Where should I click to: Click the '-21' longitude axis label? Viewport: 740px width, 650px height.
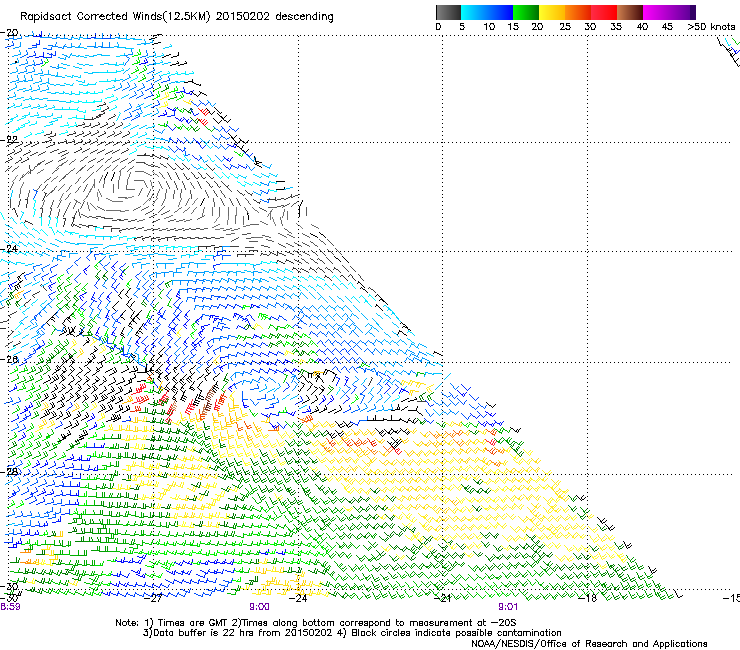(443, 599)
